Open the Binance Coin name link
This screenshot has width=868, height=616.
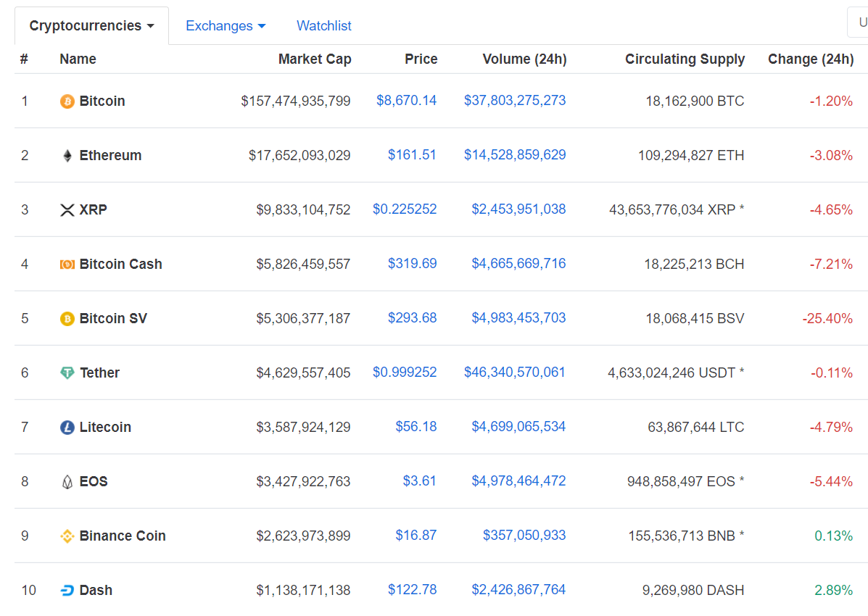pyautogui.click(x=123, y=536)
